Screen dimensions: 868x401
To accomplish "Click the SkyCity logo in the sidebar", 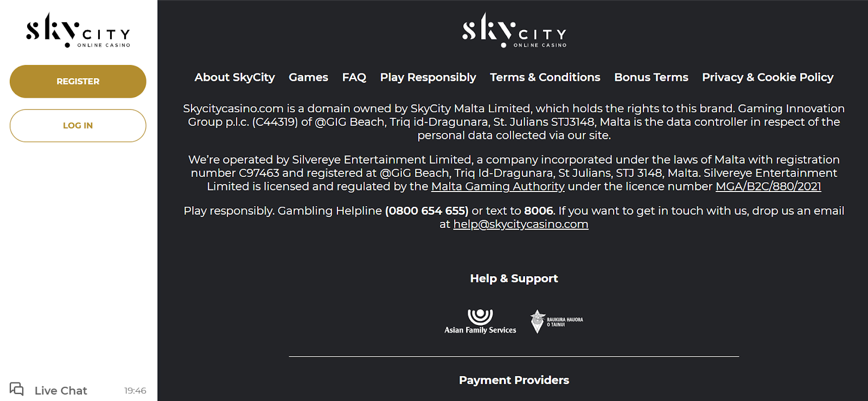I will coord(78,31).
